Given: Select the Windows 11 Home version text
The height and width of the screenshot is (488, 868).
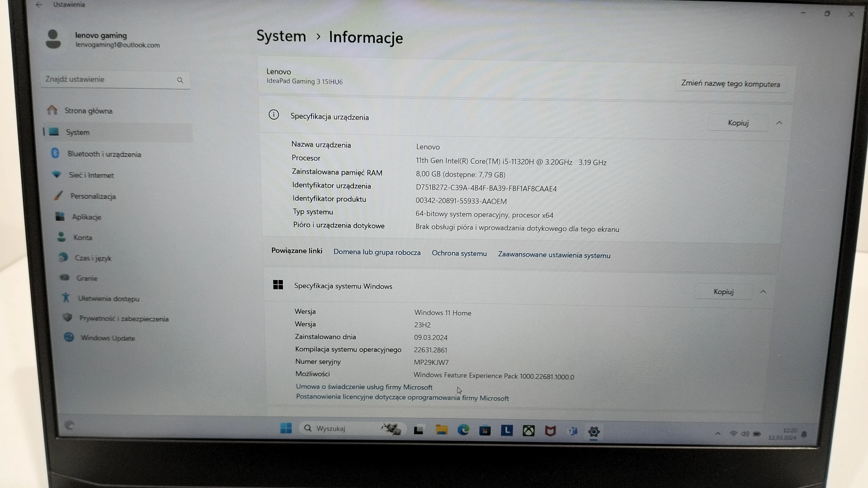Looking at the screenshot, I should 443,313.
